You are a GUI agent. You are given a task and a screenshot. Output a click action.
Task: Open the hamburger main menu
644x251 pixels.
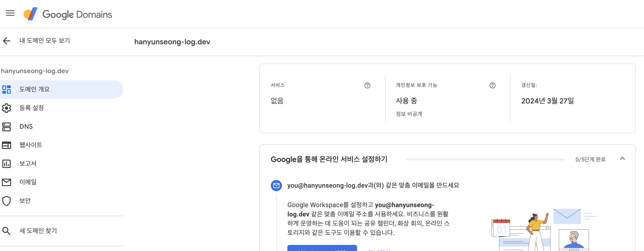(10, 13)
